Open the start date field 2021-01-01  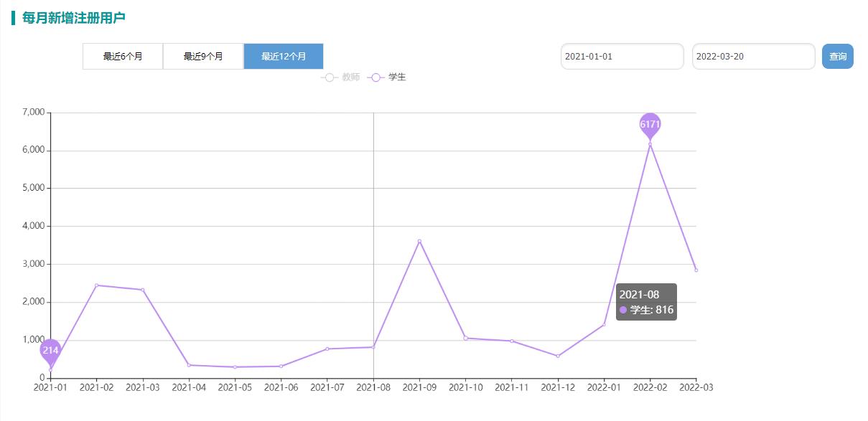tap(622, 57)
